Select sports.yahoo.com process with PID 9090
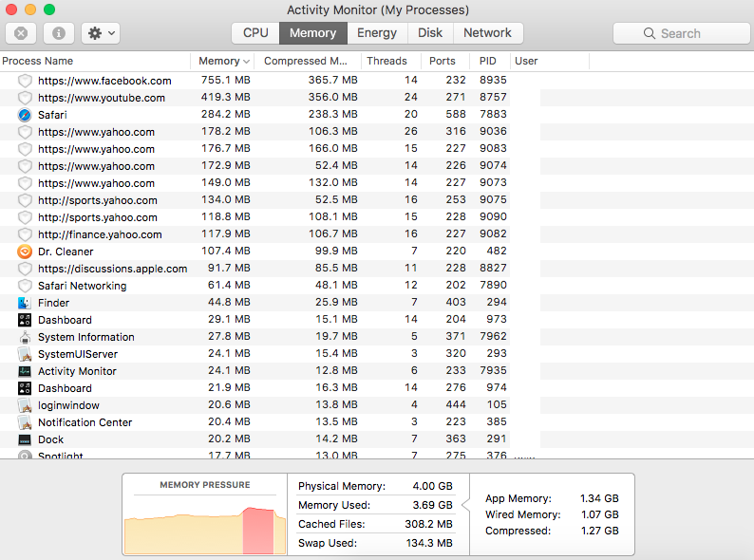The width and height of the screenshot is (754, 560). 98,217
